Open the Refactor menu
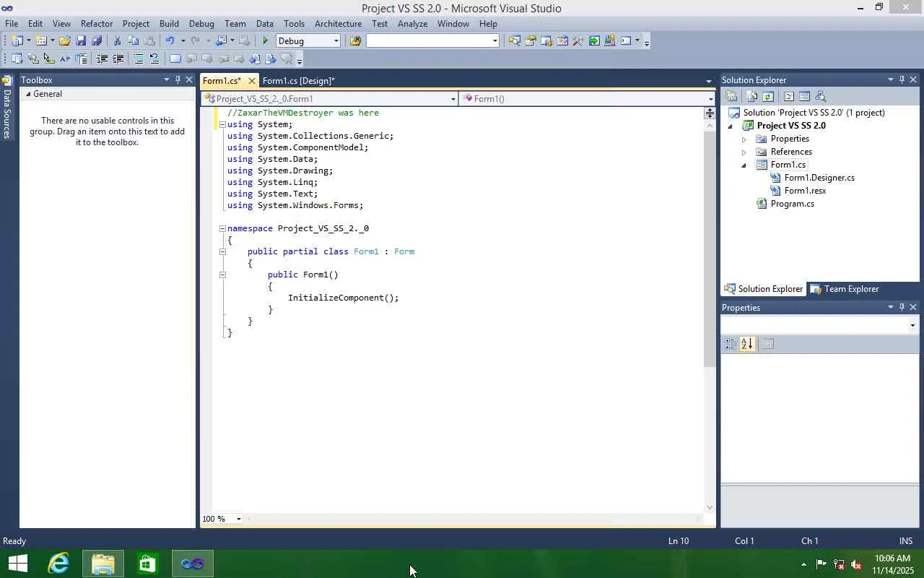Viewport: 924px width, 578px height. point(96,23)
